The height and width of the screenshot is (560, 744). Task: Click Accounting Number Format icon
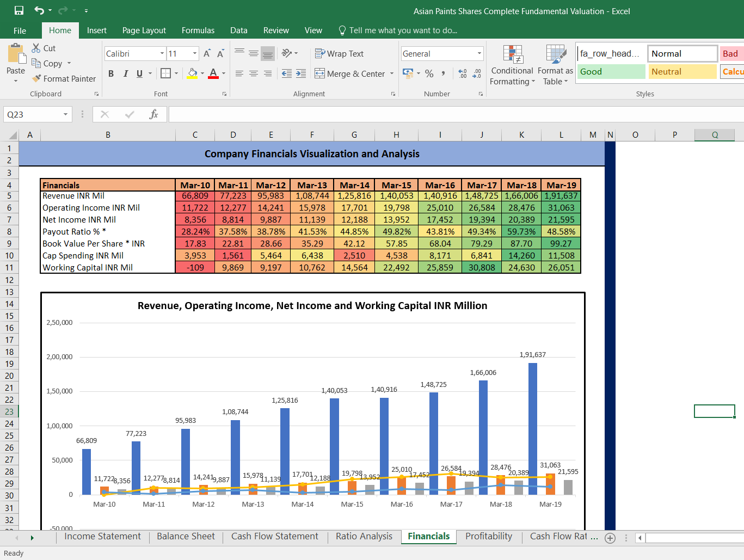click(408, 73)
